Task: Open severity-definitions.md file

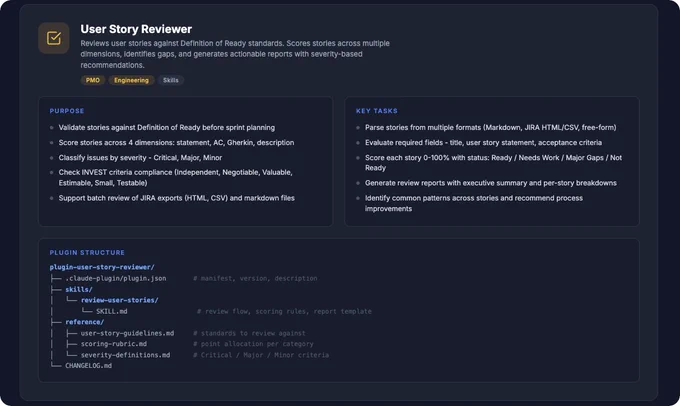Action: click(125, 355)
